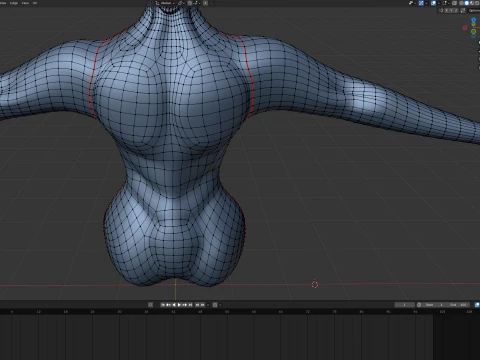The image size is (480, 360).
Task: Jump to next keyframe
Action: click(x=185, y=305)
